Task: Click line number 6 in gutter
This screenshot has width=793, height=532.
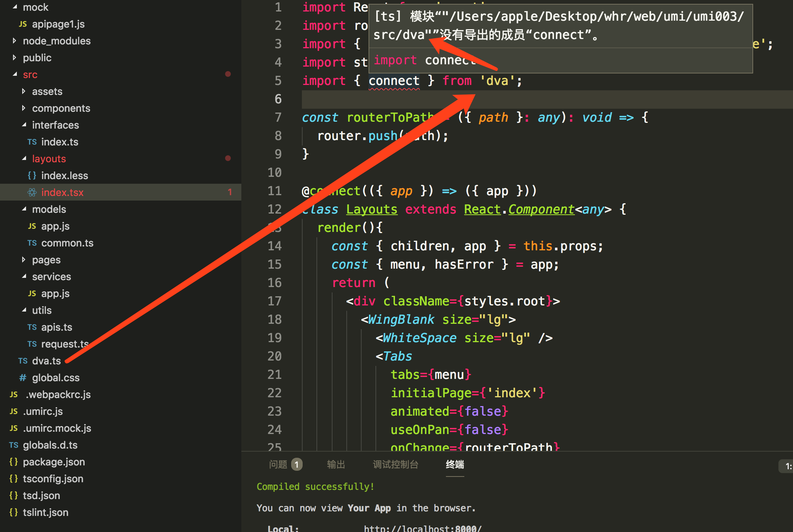Action: coord(278,99)
